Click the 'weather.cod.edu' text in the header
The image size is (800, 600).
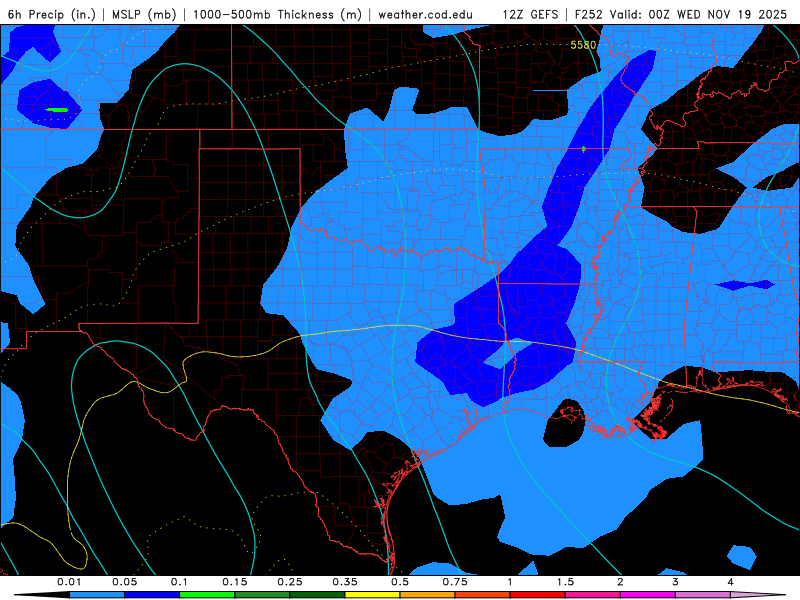[425, 14]
